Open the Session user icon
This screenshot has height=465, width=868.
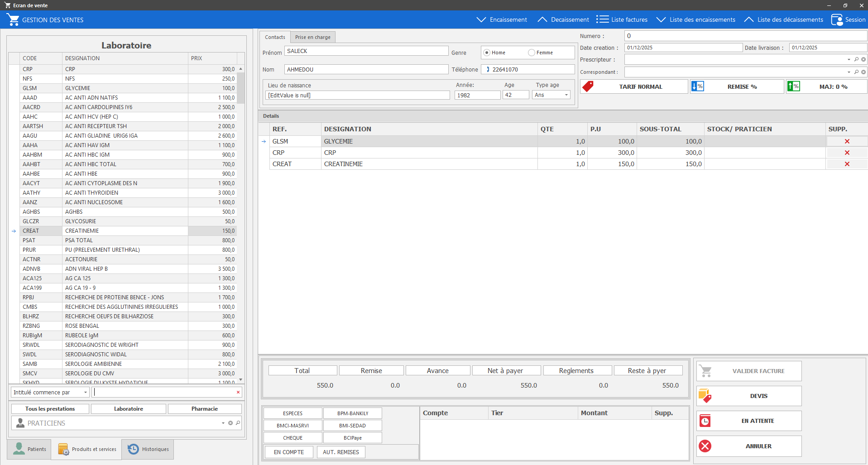pos(837,20)
